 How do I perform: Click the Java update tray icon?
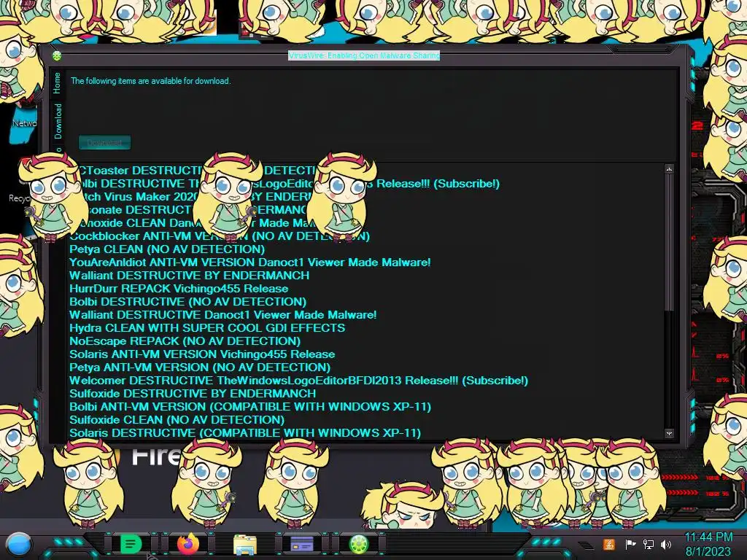(x=609, y=544)
